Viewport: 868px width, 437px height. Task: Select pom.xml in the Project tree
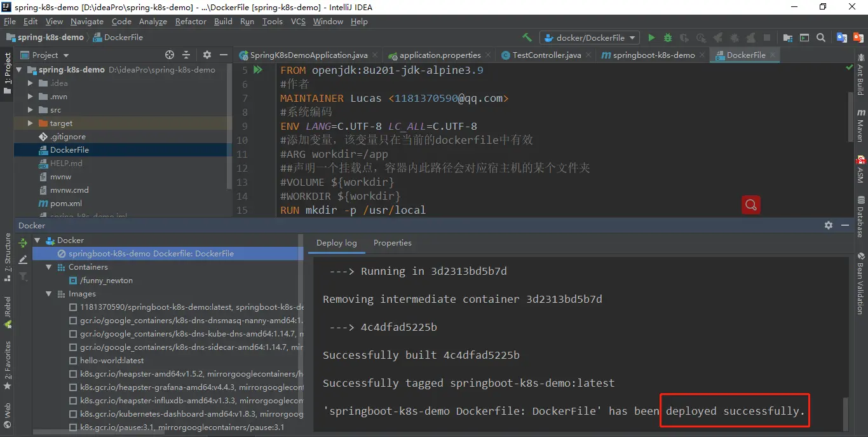coord(66,203)
